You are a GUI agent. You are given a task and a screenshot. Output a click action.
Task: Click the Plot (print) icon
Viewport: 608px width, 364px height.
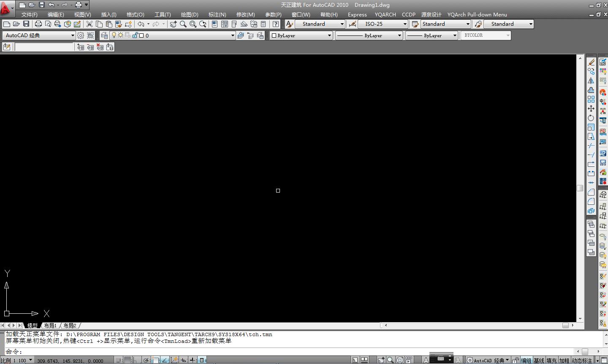(38, 24)
